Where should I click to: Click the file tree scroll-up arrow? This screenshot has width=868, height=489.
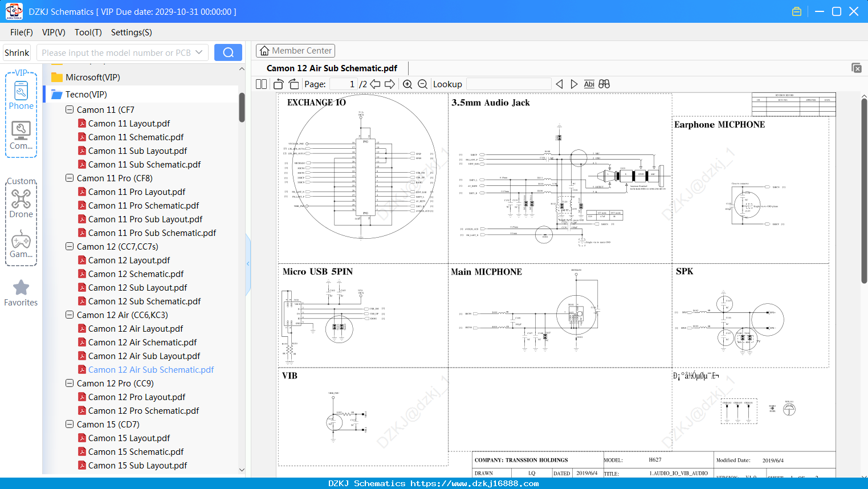point(242,68)
